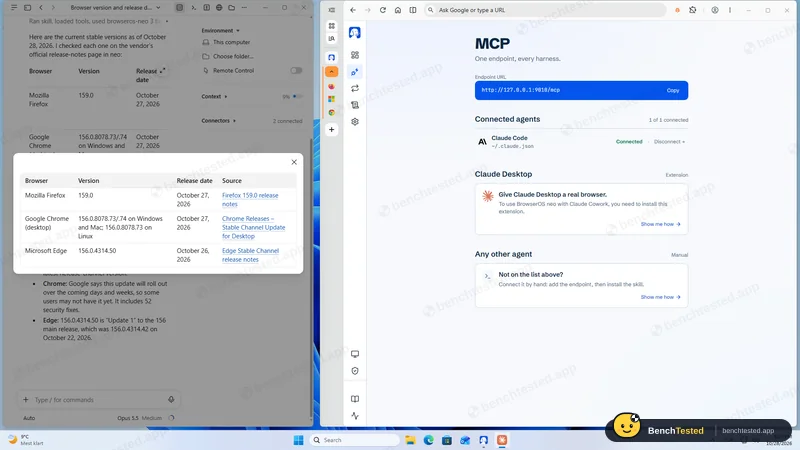
Task: Collapse the orange tab group in sidebar
Action: click(x=332, y=72)
